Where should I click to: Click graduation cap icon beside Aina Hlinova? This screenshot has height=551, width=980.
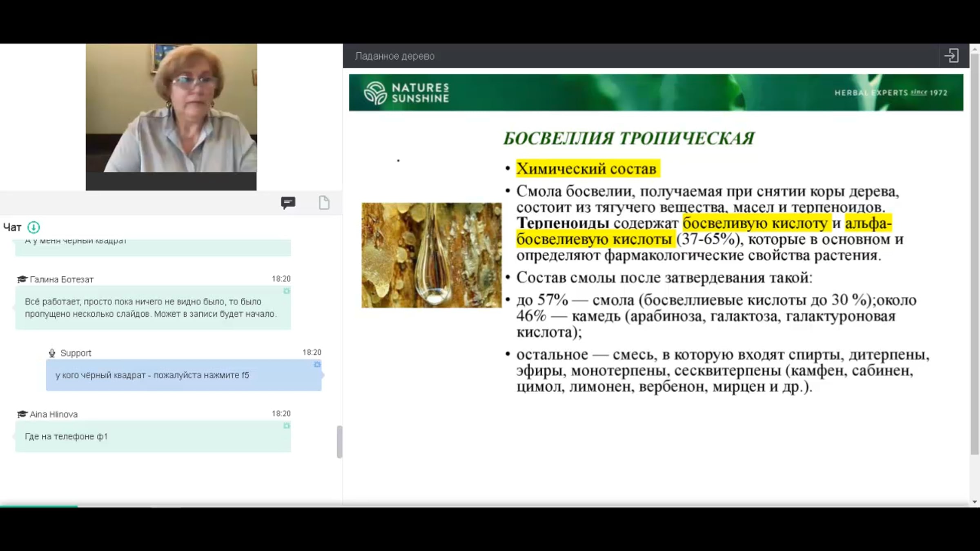pyautogui.click(x=22, y=414)
